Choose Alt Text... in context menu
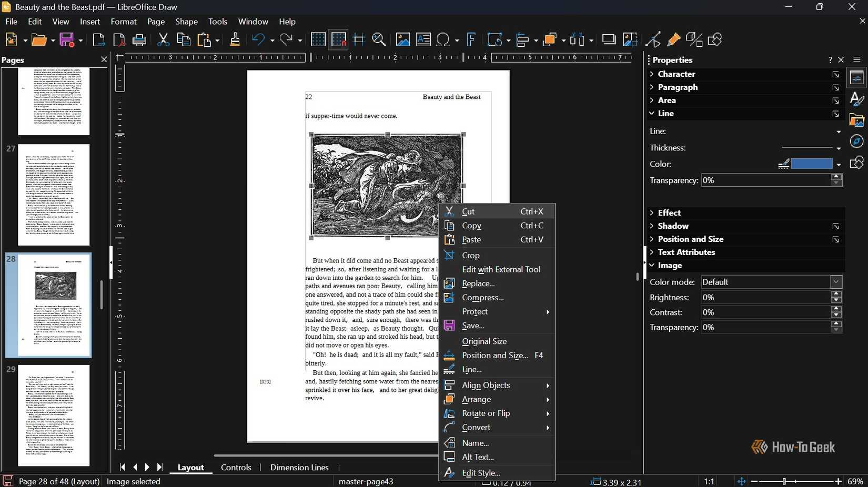868x487 pixels. 497,458
